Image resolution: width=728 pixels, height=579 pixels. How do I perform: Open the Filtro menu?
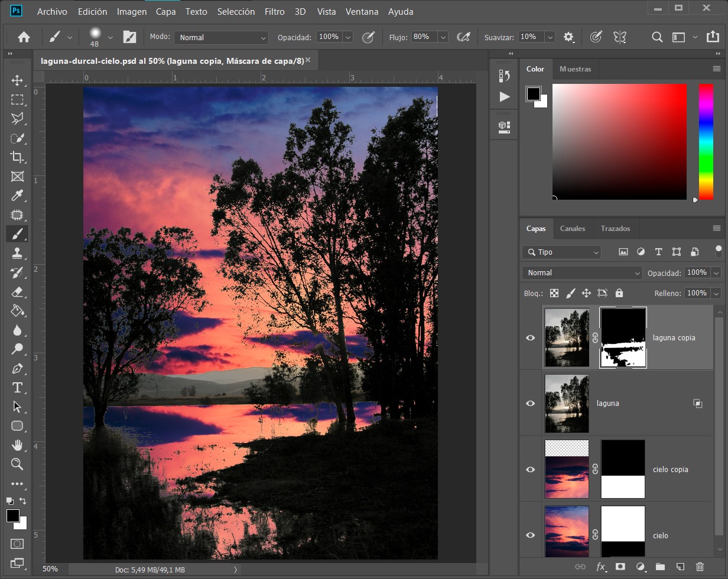[275, 11]
